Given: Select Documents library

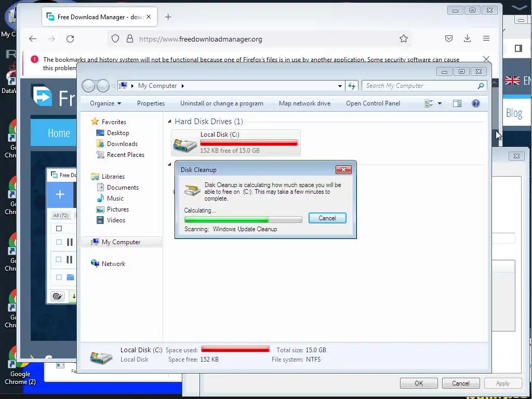Looking at the screenshot, I should coord(117,187).
